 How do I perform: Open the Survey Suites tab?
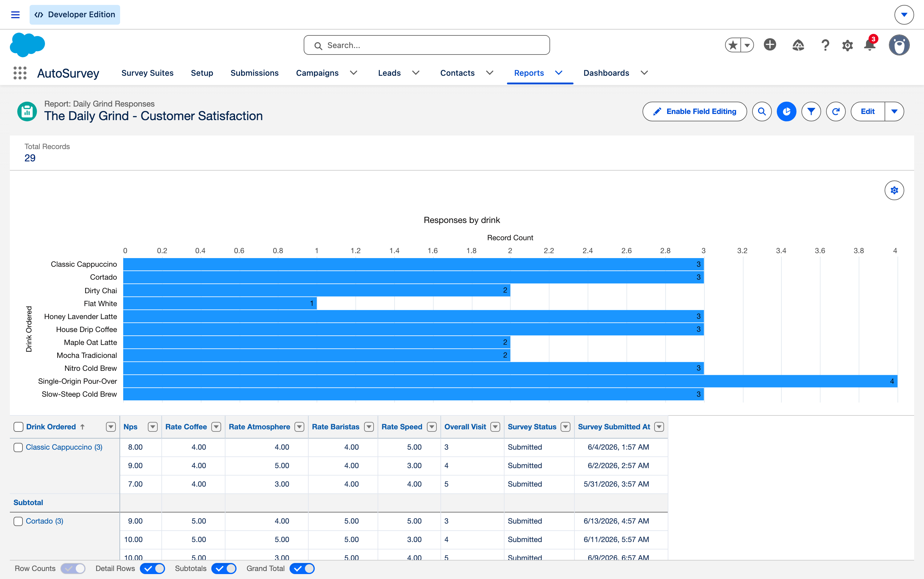[x=147, y=73]
